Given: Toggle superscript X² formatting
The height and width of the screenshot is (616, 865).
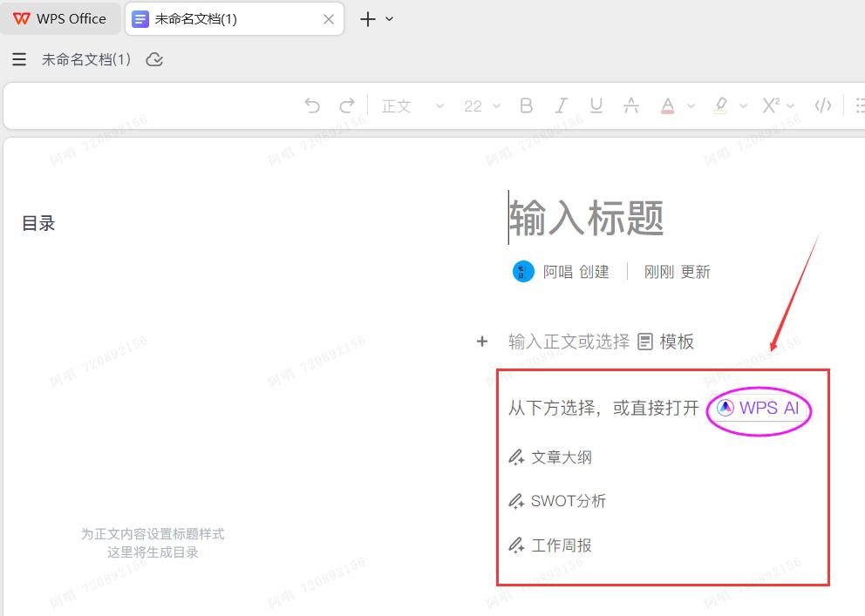Looking at the screenshot, I should click(773, 105).
